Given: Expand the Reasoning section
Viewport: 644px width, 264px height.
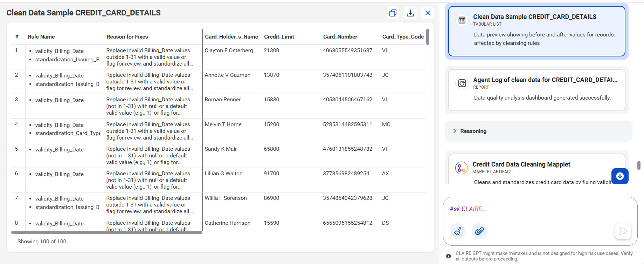Looking at the screenshot, I should coord(539,131).
